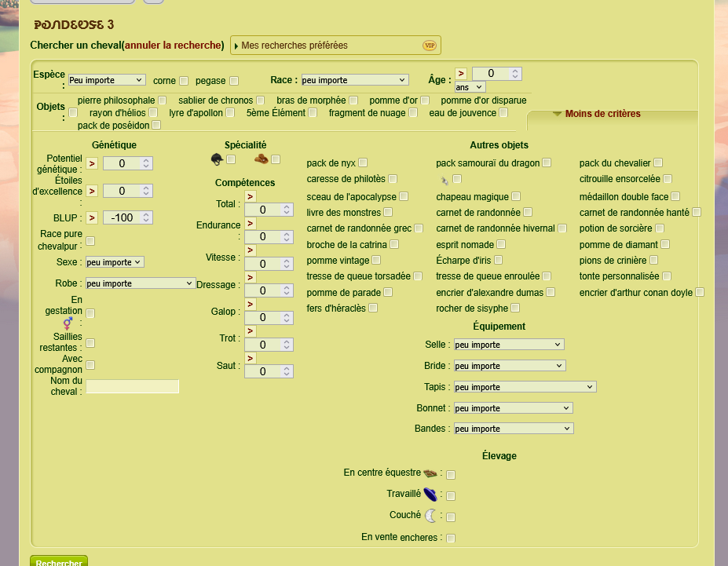Click the blue Travaillé brush icon

click(430, 494)
